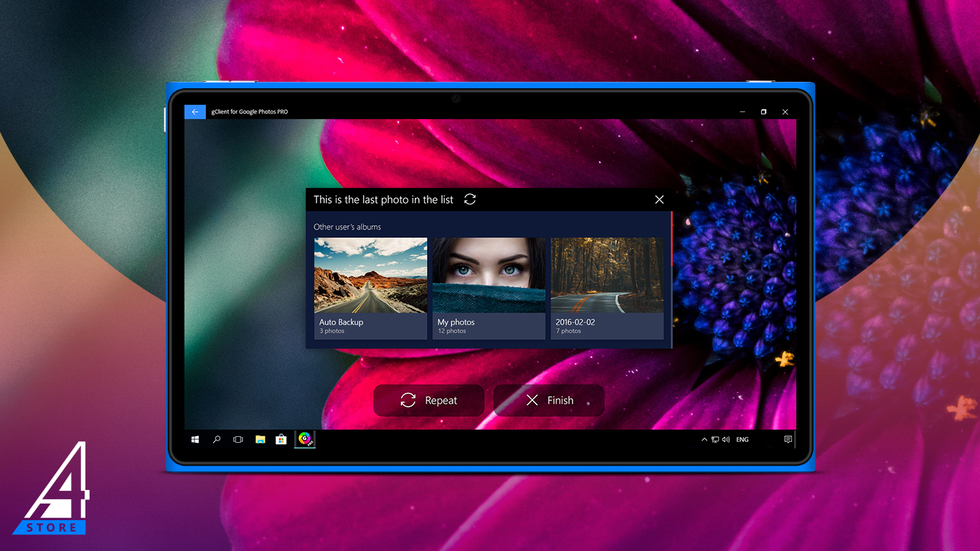Close the last photo dialog
980x551 pixels.
click(x=659, y=199)
